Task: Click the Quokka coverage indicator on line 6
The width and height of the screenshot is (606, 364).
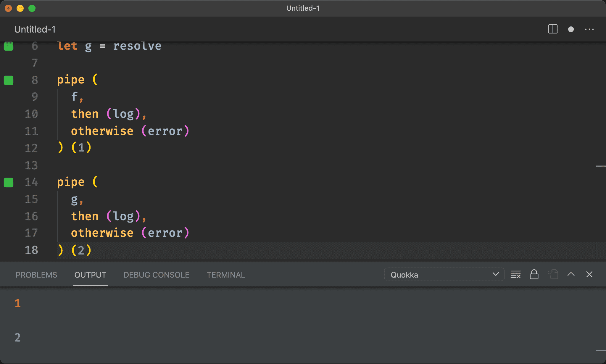Action: [9, 46]
